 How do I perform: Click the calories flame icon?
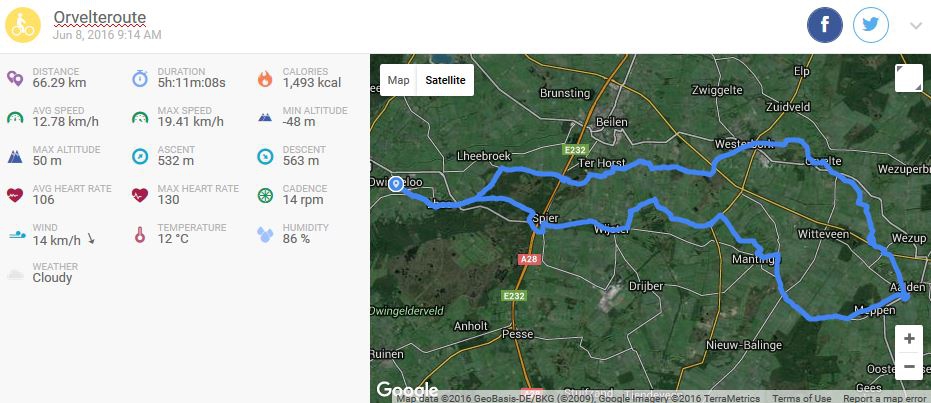[x=264, y=78]
